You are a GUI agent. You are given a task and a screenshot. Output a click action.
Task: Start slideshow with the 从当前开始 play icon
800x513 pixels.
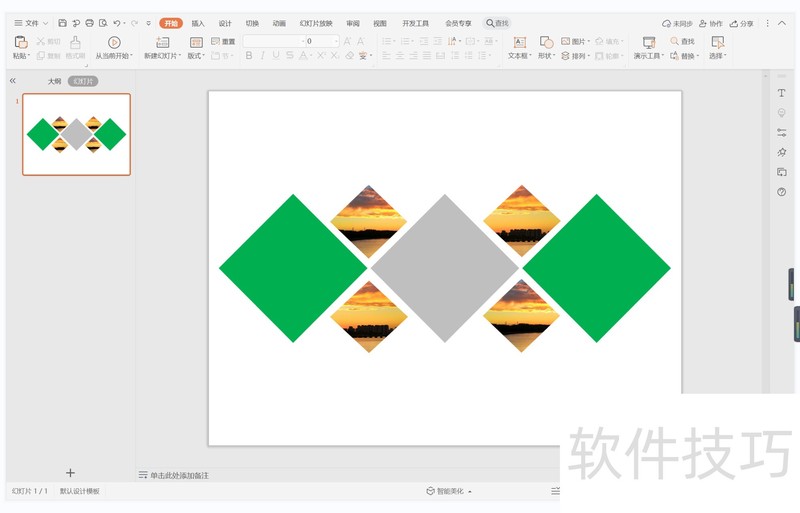click(x=114, y=43)
